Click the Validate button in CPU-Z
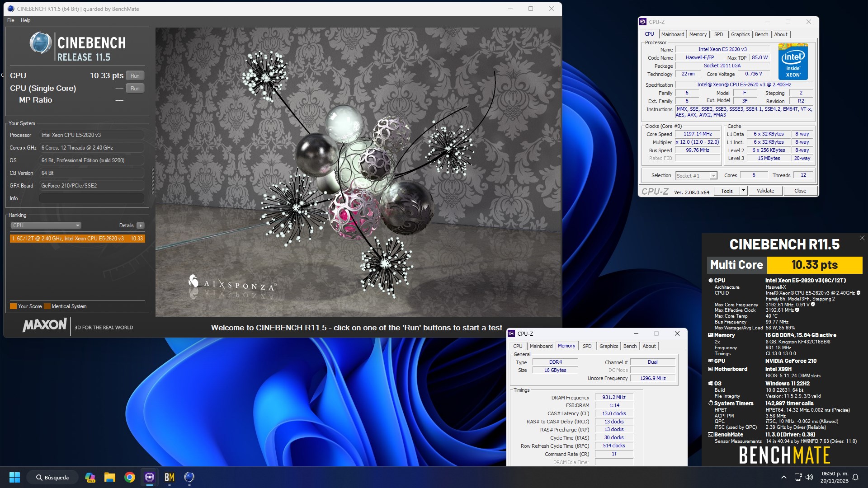Screen dimensions: 868x488 tap(765, 191)
